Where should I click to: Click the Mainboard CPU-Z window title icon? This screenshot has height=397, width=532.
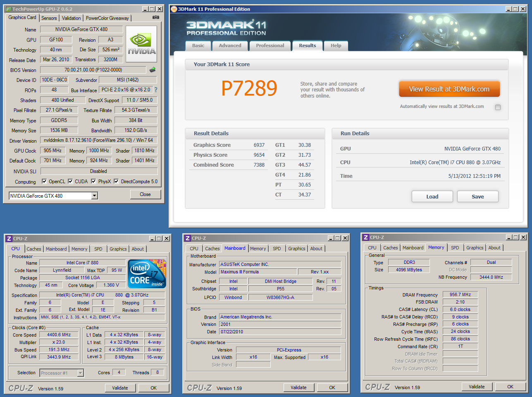[188, 238]
